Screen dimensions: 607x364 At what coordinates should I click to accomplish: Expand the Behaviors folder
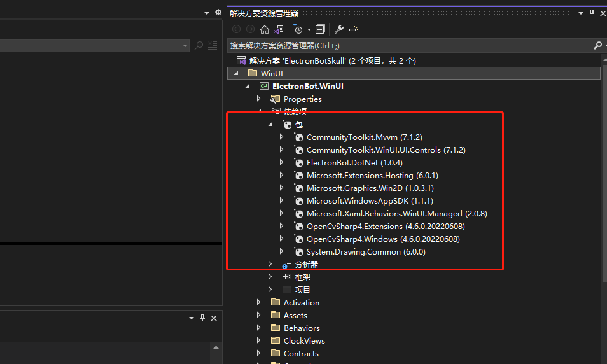[258, 328]
